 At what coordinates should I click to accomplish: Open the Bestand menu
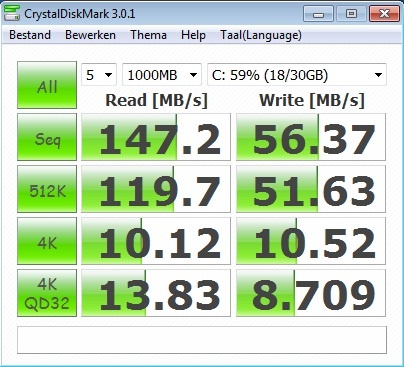pos(30,35)
